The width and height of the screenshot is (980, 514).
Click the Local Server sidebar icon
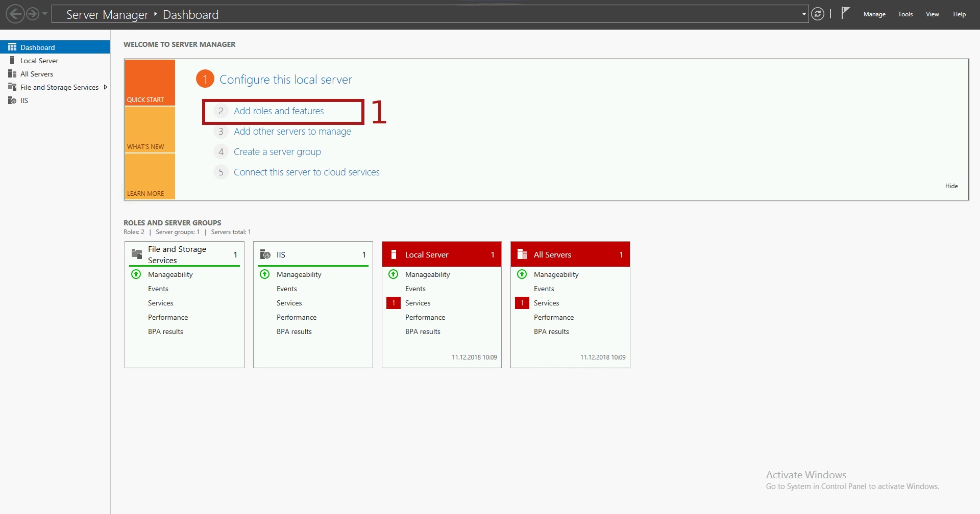click(12, 60)
